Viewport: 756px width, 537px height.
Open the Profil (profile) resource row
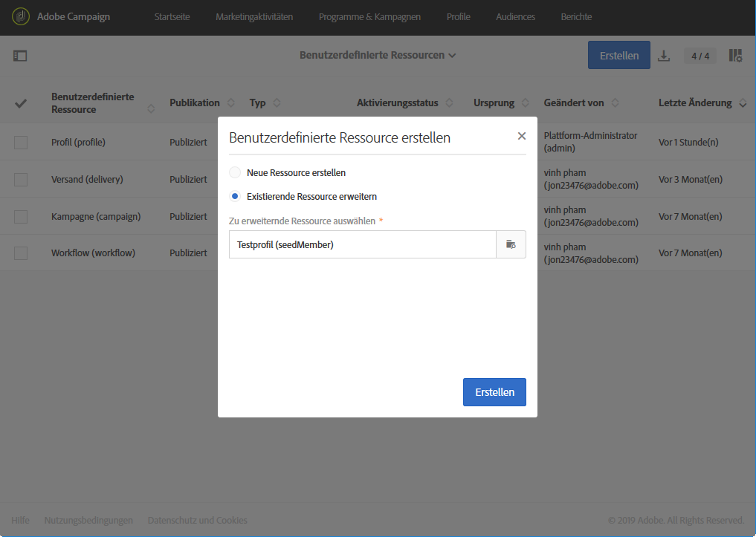pos(78,143)
